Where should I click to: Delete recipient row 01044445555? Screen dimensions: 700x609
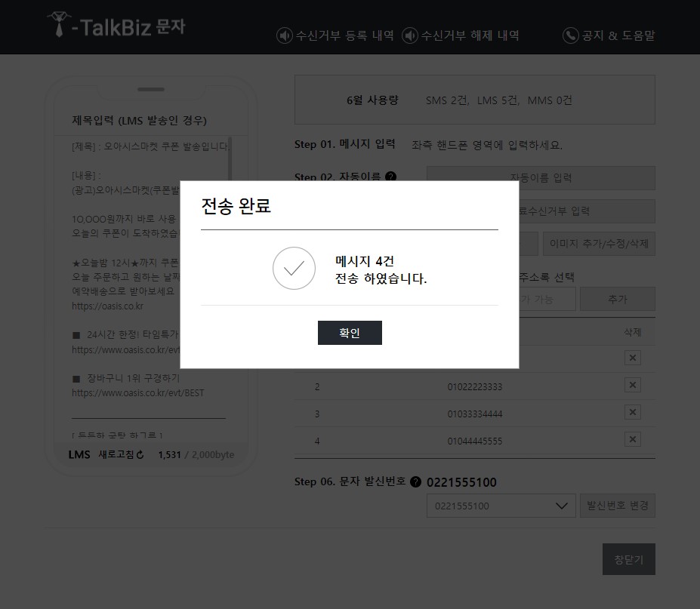point(633,439)
